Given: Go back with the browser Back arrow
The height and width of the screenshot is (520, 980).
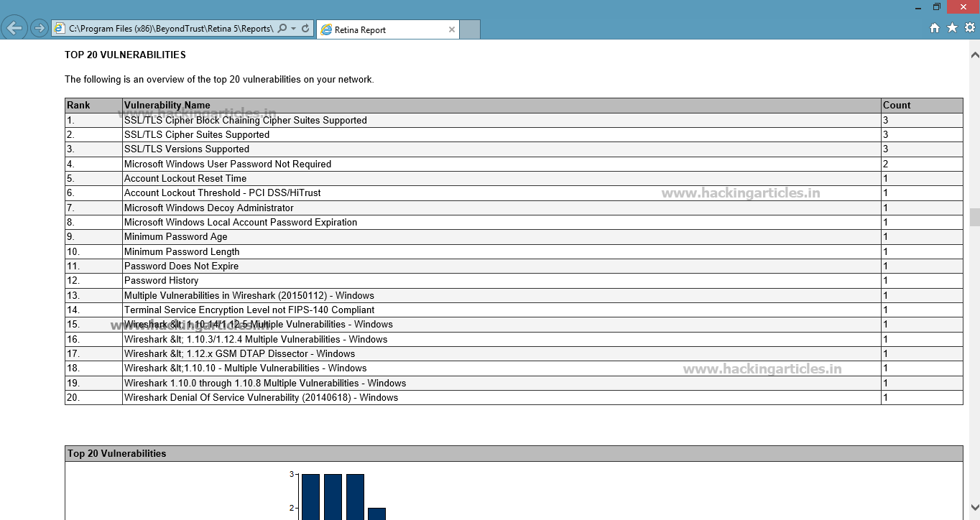Looking at the screenshot, I should (14, 29).
